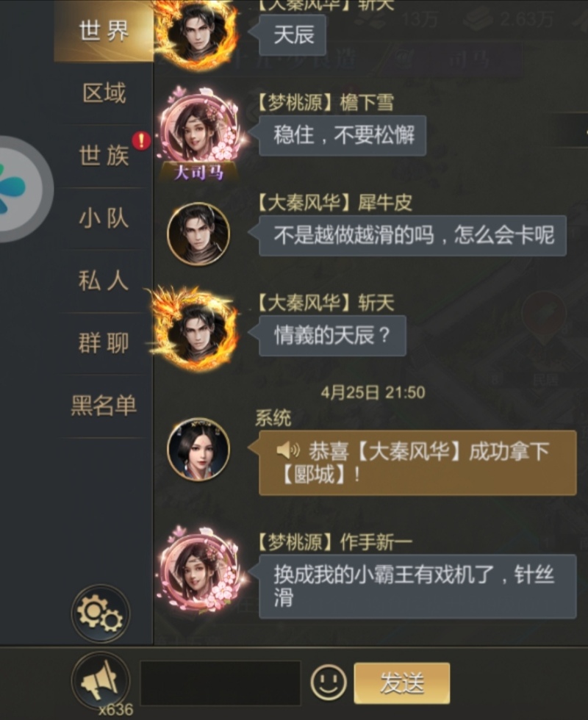Select the 小队 chat tab
The height and width of the screenshot is (720, 588).
click(104, 218)
